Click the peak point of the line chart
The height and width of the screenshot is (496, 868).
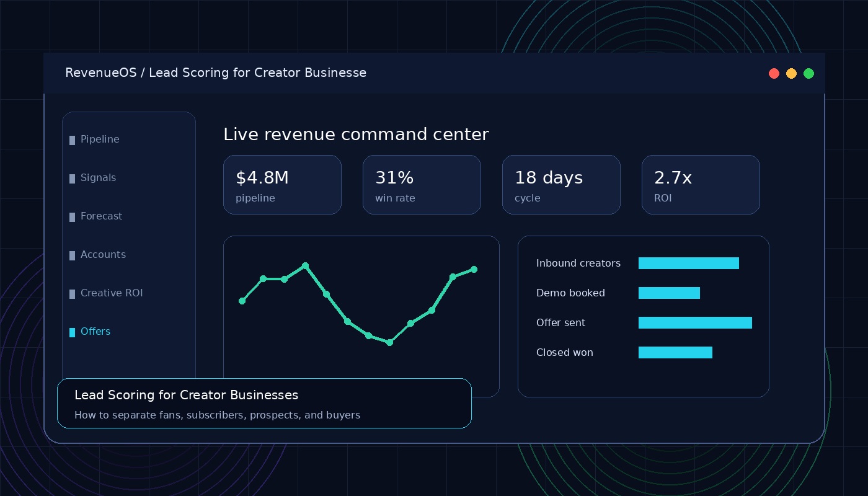point(305,266)
